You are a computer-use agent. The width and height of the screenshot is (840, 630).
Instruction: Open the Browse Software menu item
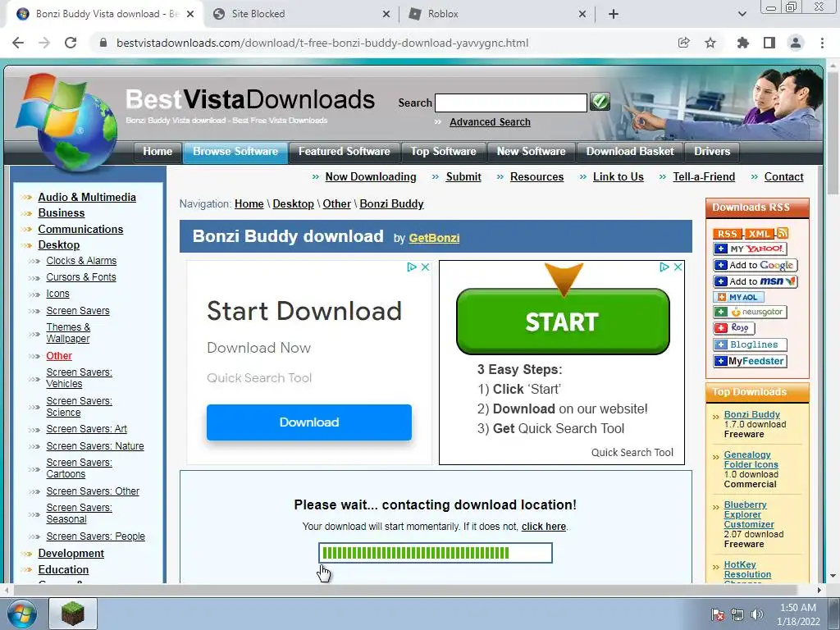click(235, 152)
